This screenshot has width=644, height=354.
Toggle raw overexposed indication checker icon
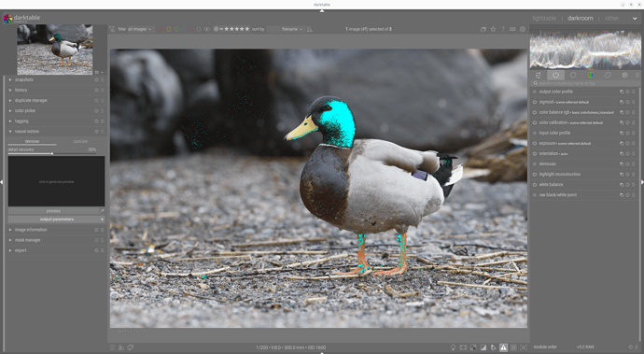coord(473,347)
